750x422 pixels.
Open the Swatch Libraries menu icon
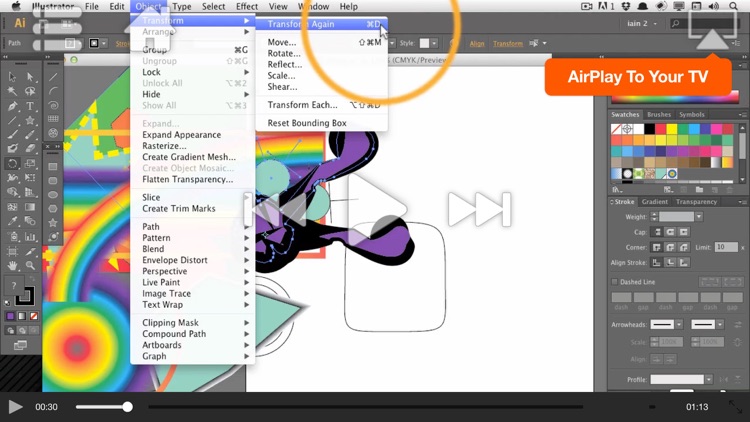(x=617, y=190)
